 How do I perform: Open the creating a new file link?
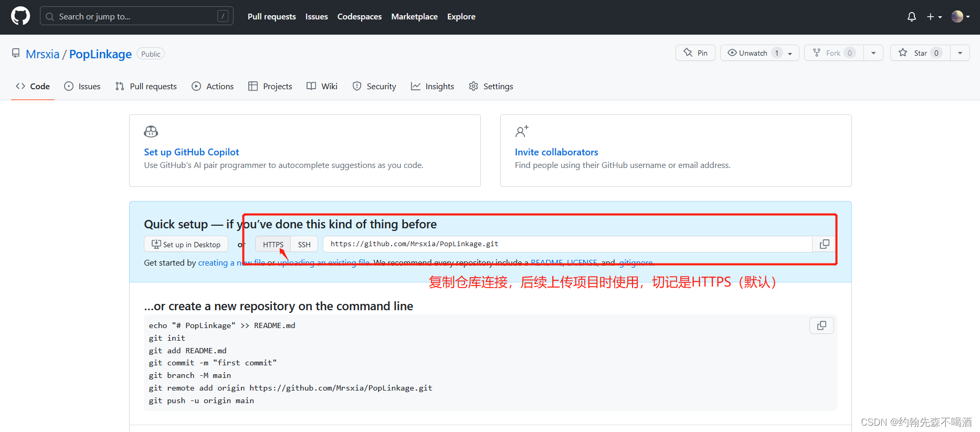[231, 262]
